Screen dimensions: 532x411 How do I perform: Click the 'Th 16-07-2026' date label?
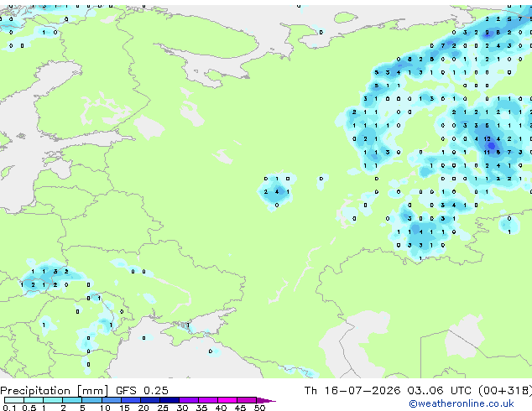(x=352, y=391)
